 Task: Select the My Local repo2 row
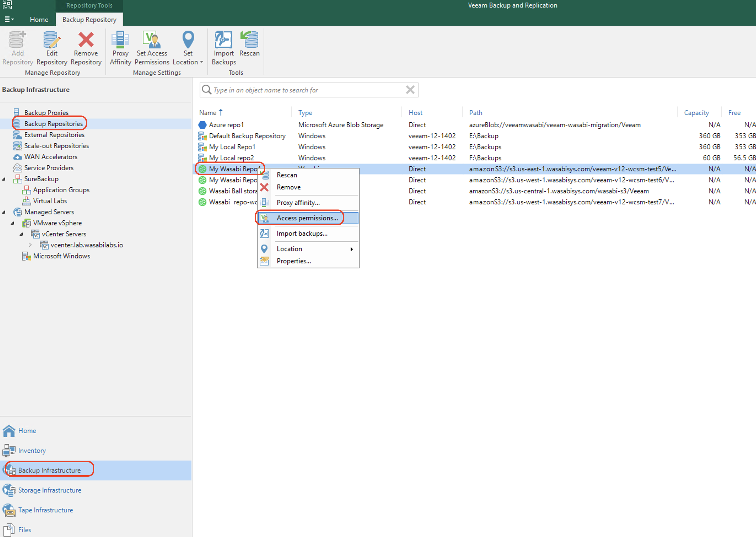474,158
